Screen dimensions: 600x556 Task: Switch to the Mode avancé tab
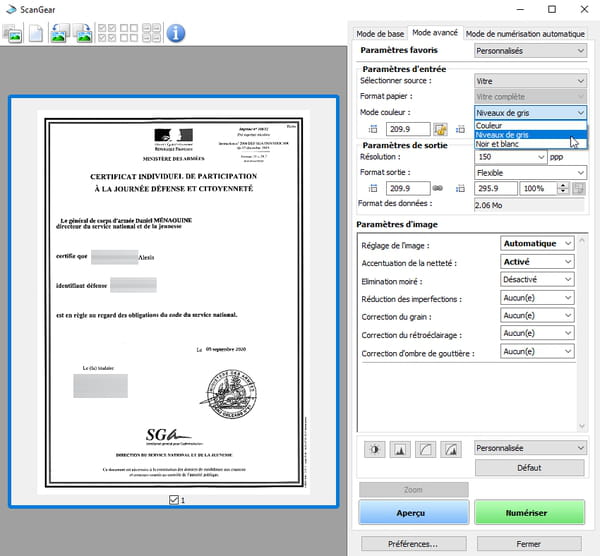435,33
